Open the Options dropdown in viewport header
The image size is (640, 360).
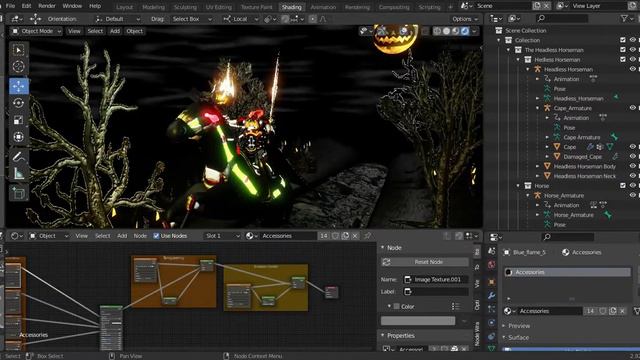[465, 19]
